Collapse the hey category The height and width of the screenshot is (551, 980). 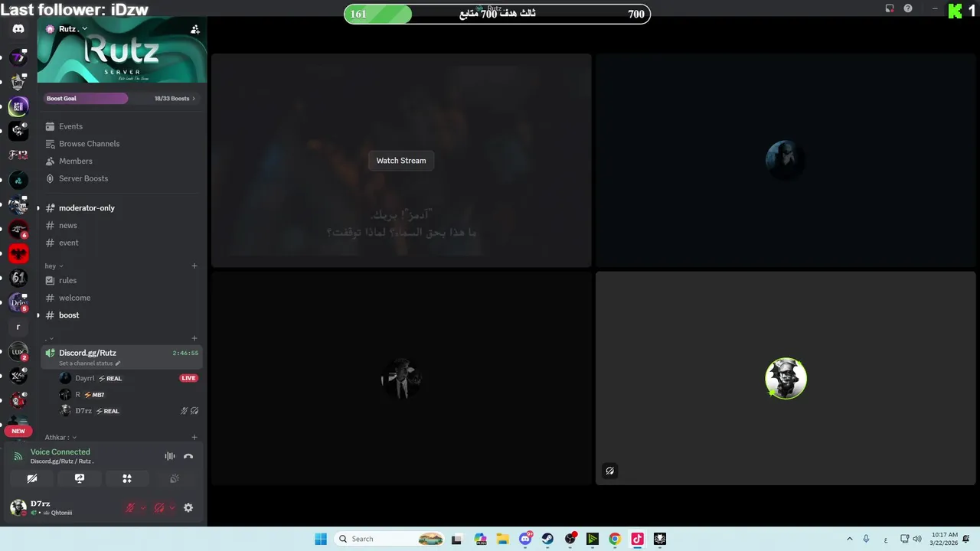tap(54, 266)
